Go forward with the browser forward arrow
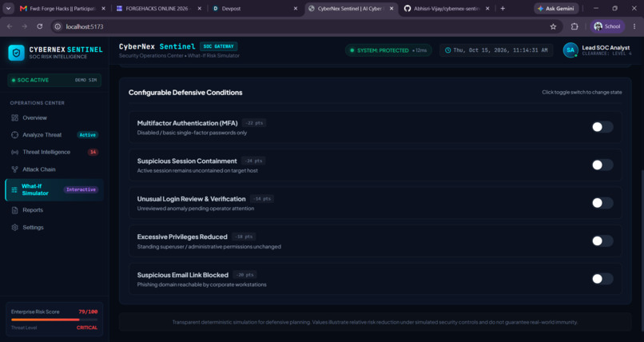 [25, 26]
